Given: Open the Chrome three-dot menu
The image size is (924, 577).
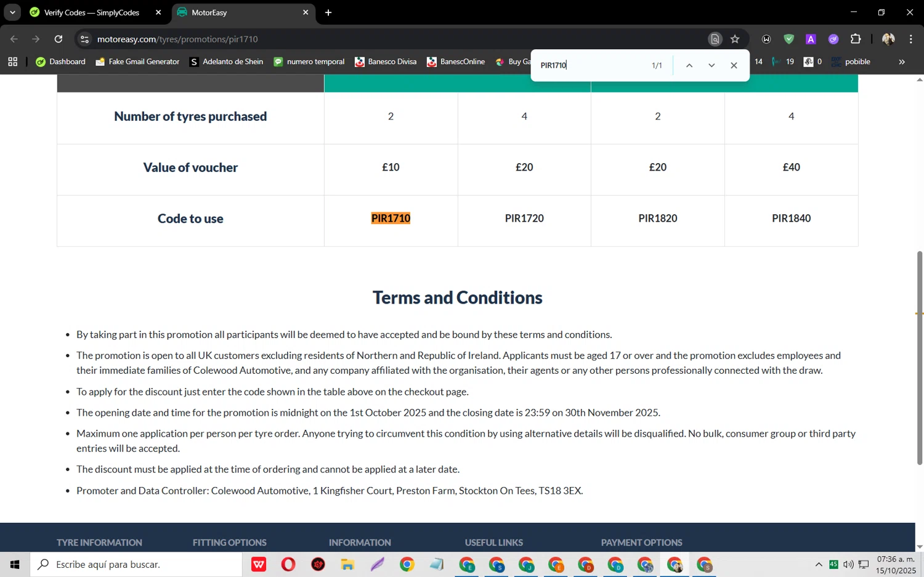Looking at the screenshot, I should pos(910,39).
